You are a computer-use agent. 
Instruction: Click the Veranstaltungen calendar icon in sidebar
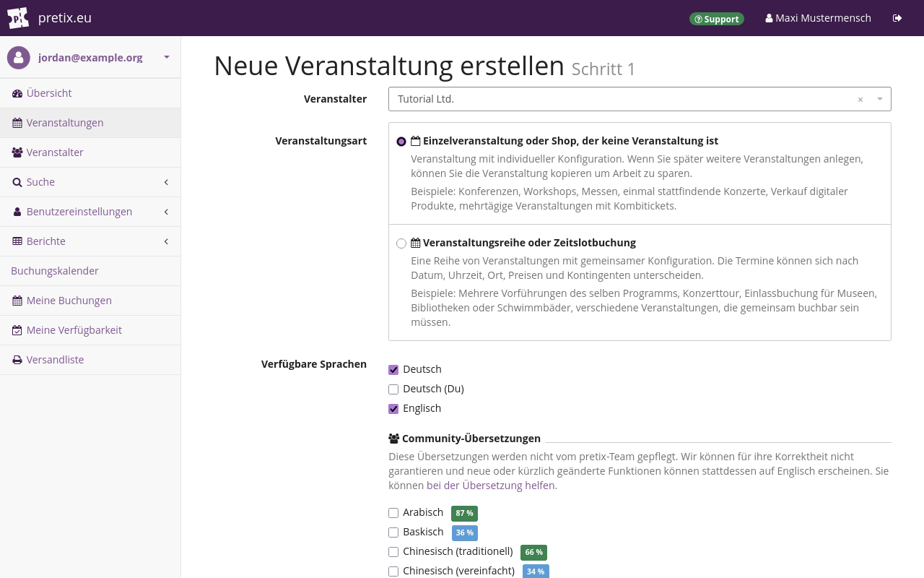pyautogui.click(x=17, y=123)
